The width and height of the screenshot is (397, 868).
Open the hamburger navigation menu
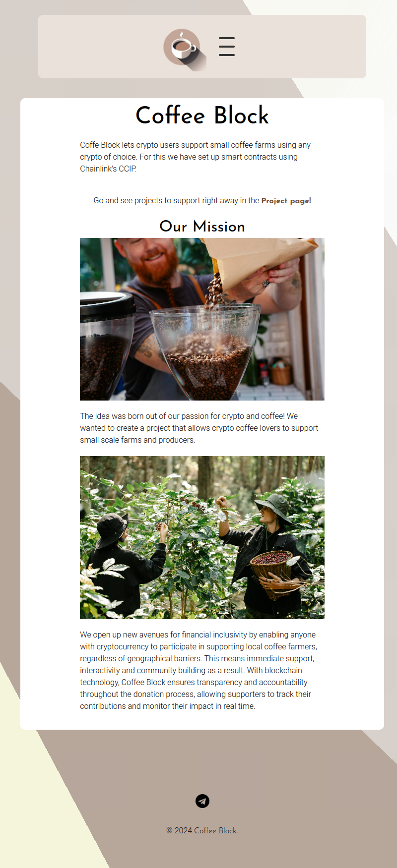[227, 47]
